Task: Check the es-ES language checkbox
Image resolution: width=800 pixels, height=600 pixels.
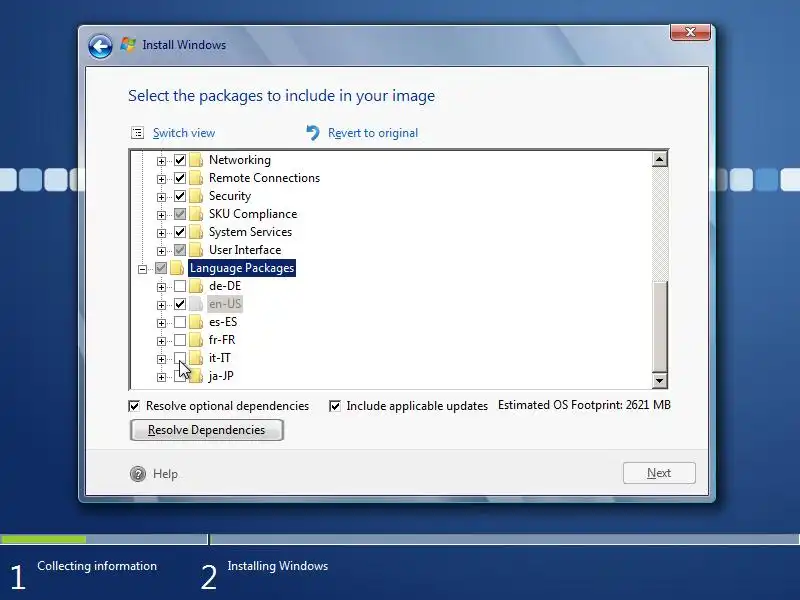Action: click(180, 322)
